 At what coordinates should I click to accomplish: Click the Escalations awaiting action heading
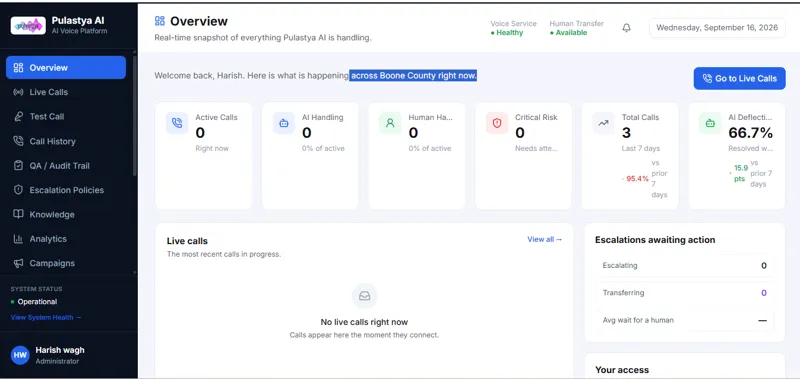point(655,240)
